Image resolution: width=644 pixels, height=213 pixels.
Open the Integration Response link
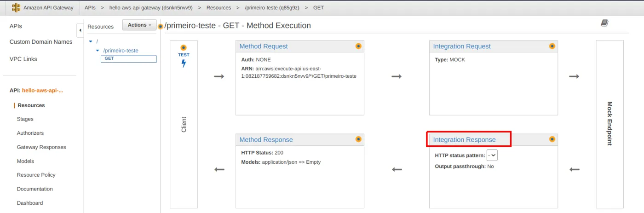(x=464, y=139)
